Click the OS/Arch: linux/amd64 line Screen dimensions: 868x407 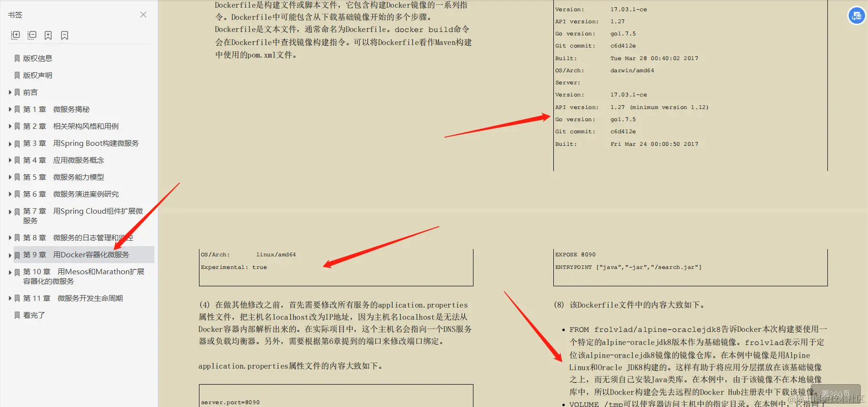248,254
